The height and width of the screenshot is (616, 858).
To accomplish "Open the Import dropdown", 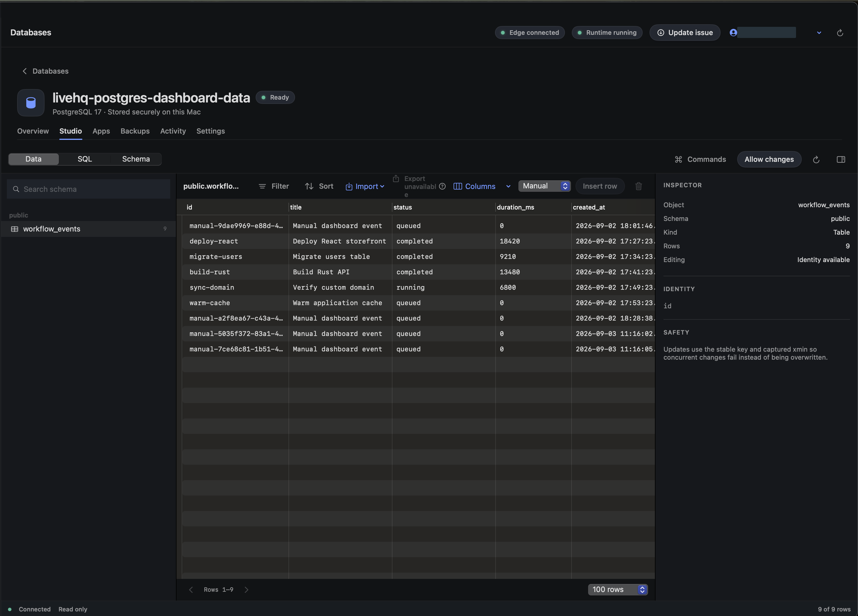I will pyautogui.click(x=365, y=186).
